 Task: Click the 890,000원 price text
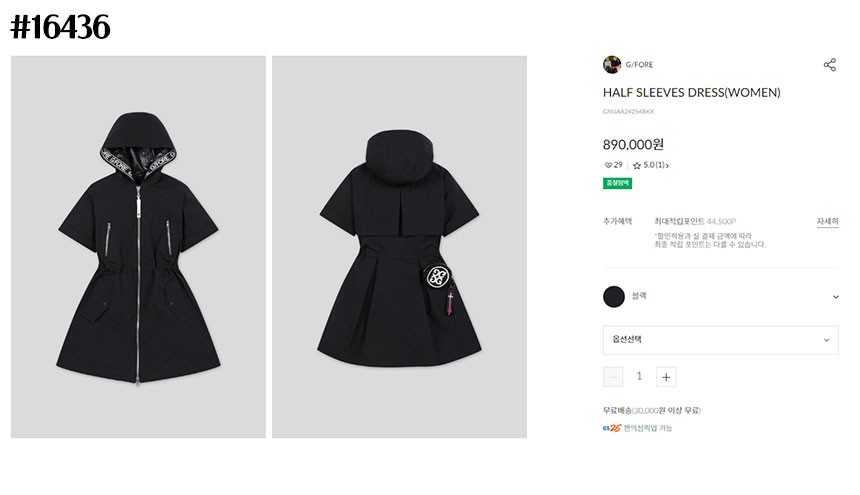[x=633, y=144]
